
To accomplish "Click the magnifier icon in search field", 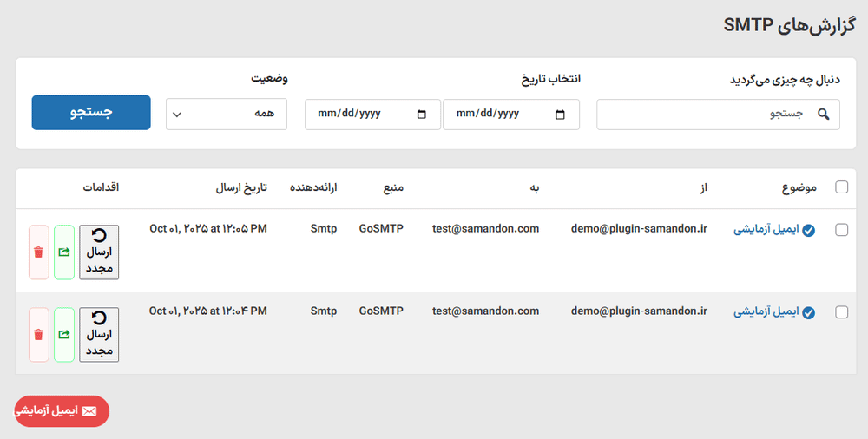I will pyautogui.click(x=824, y=114).
